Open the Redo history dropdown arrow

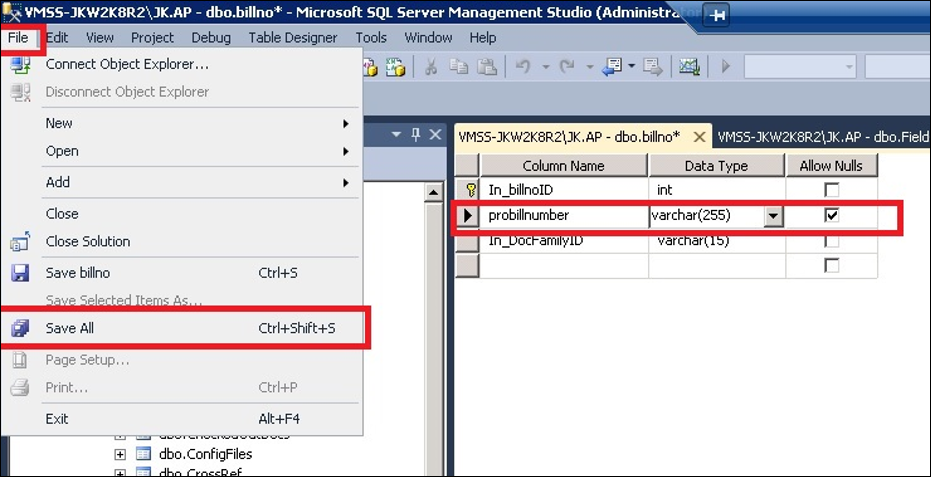[590, 67]
